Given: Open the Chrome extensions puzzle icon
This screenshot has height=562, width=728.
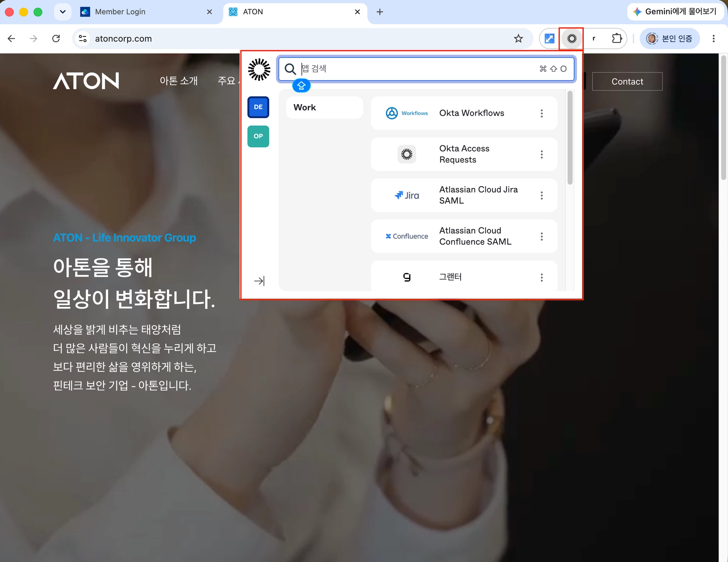Looking at the screenshot, I should (x=617, y=38).
